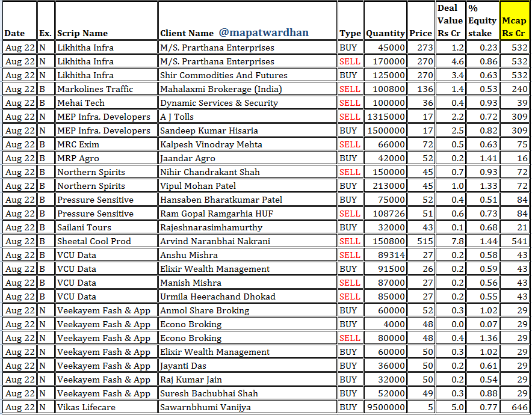The height and width of the screenshot is (415, 532).
Task: Select quantity 213000 in Vipul Mohan Patel row
Action: coord(385,186)
